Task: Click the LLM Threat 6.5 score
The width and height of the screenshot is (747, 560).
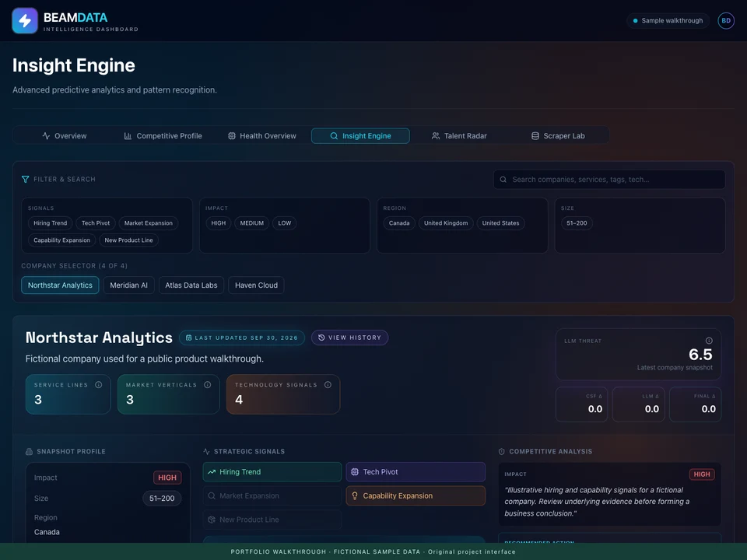Action: point(700,355)
